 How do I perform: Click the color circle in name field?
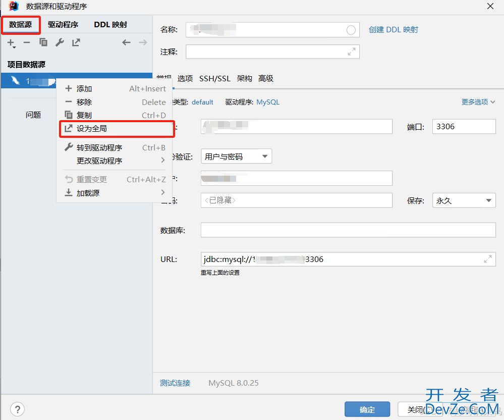[x=351, y=30]
